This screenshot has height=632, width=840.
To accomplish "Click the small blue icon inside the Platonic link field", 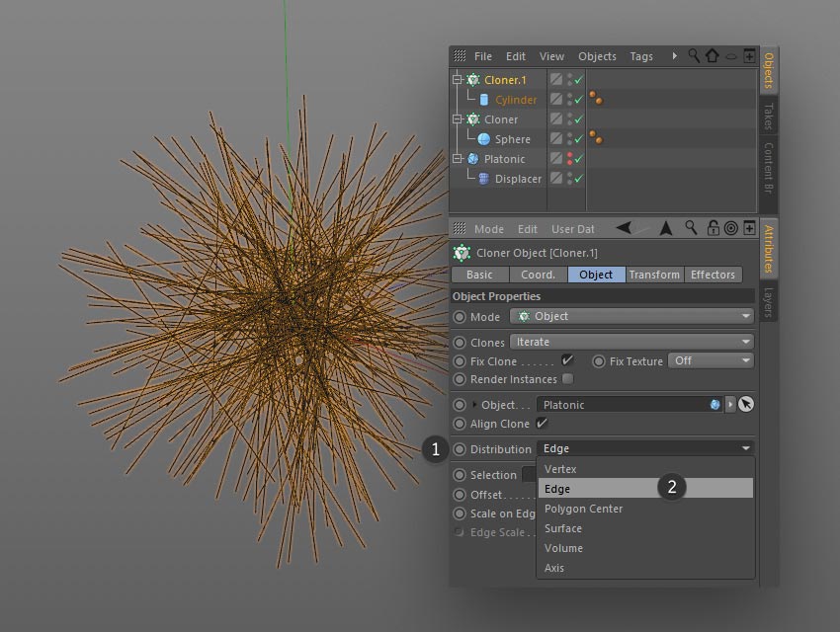I will click(714, 405).
